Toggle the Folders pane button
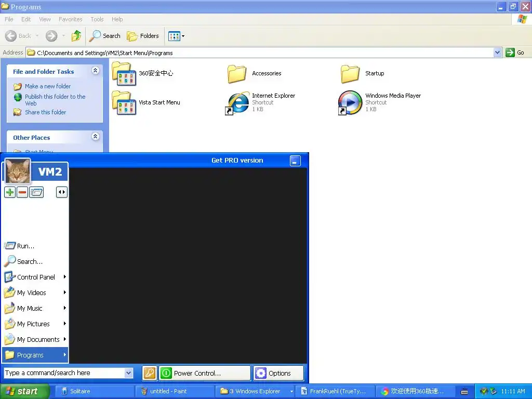 click(x=142, y=36)
